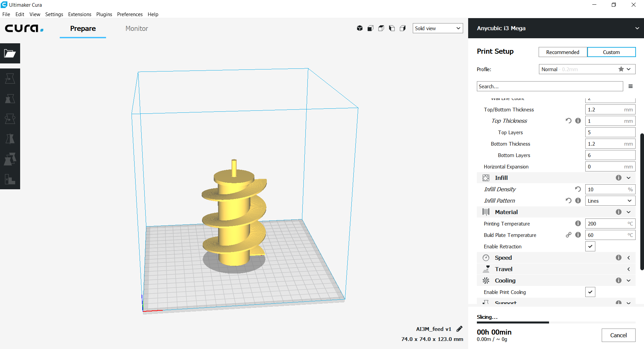Switch camera to 3D view cube icon
Image resolution: width=644 pixels, height=349 pixels.
[360, 28]
